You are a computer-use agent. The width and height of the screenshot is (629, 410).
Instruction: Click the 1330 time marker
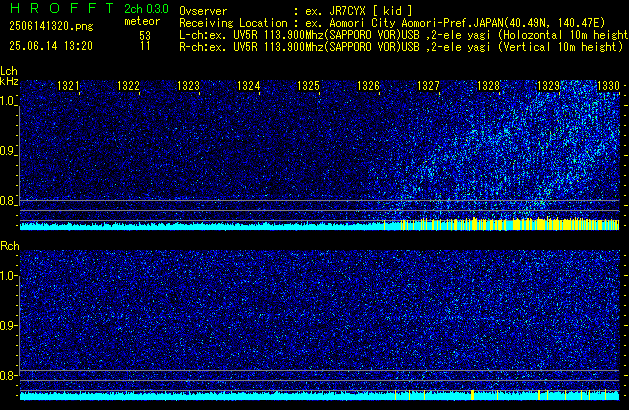[x=608, y=86]
